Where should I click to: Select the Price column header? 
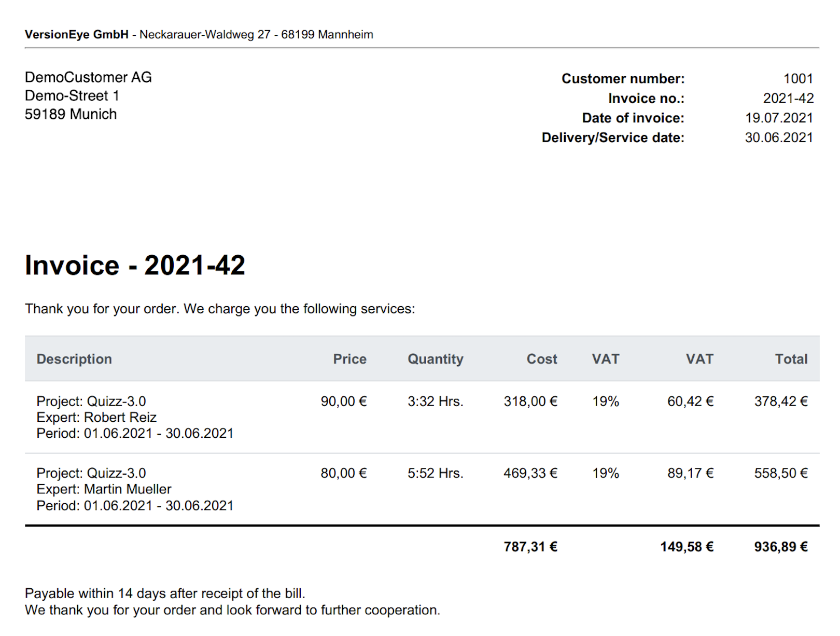click(350, 358)
